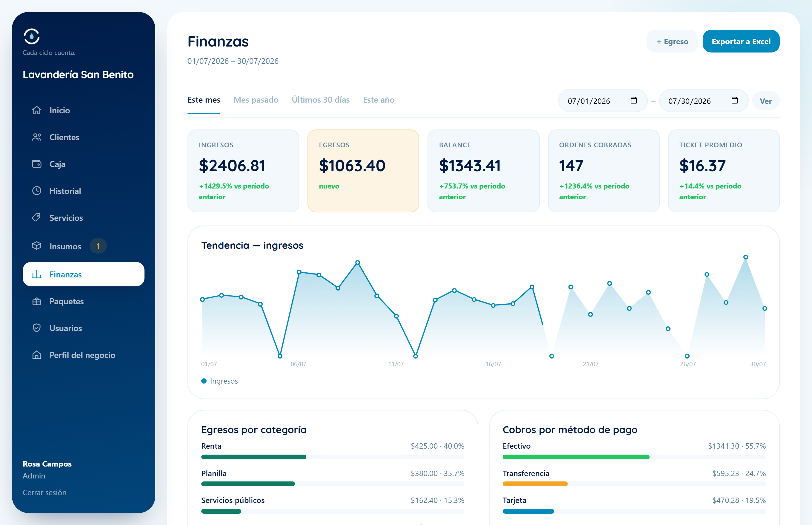This screenshot has width=812, height=525.
Task: Click the Ticket promedio $16.37 card
Action: [x=723, y=171]
